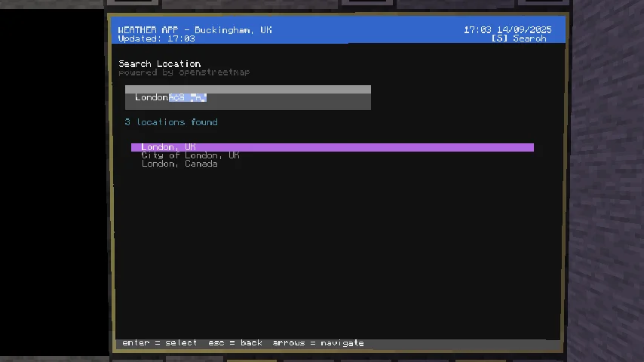Screen dimensions: 644x362
Task: Focus the London search input field
Action: 247,98
